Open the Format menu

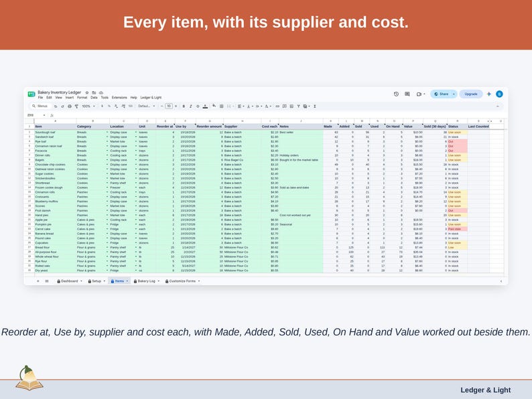82,97
